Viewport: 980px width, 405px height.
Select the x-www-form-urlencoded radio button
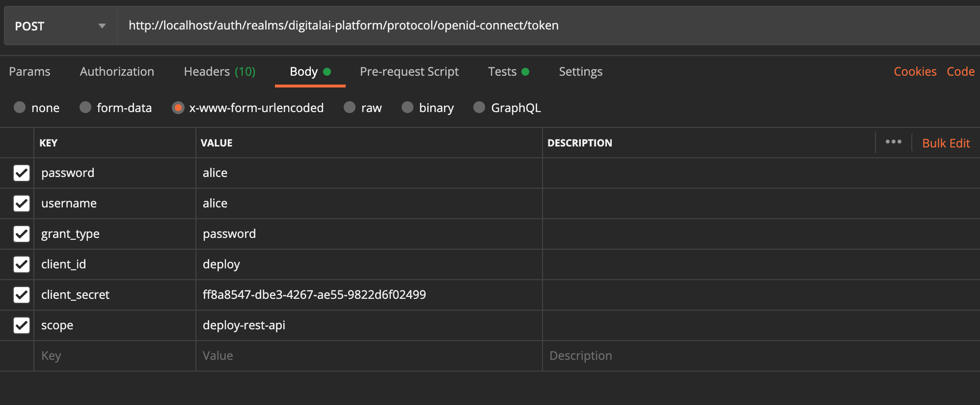click(x=178, y=107)
